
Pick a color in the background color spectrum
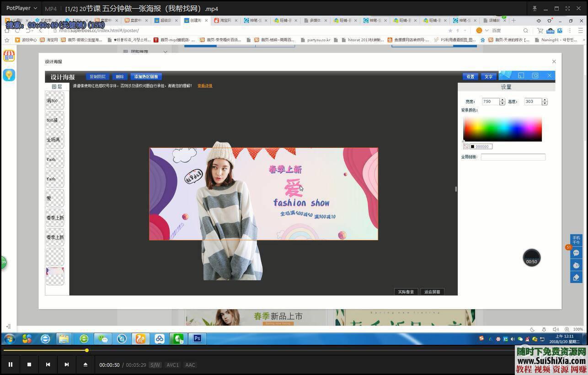point(502,129)
